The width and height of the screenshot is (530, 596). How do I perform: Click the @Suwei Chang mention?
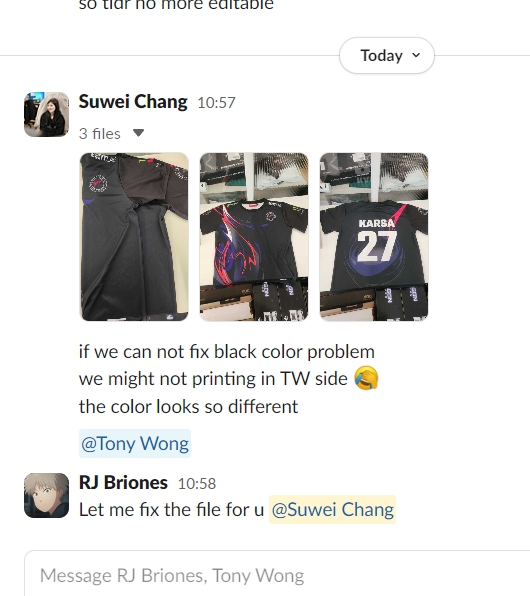click(x=333, y=510)
